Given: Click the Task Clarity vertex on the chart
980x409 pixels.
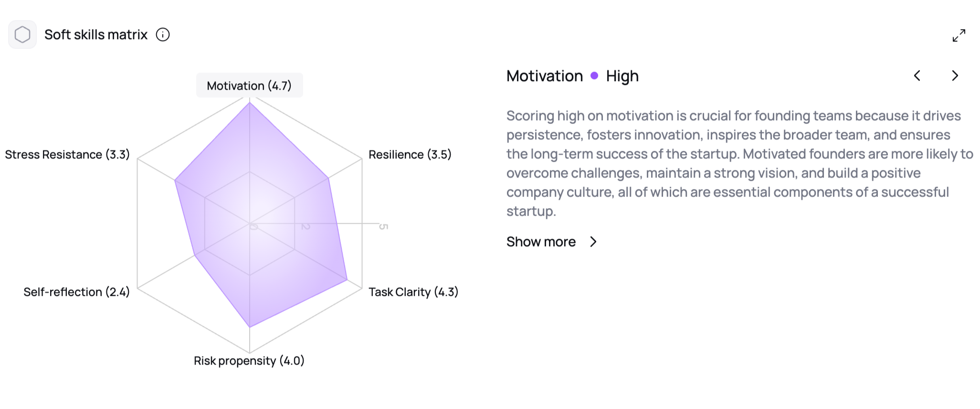Looking at the screenshot, I should coord(347,280).
